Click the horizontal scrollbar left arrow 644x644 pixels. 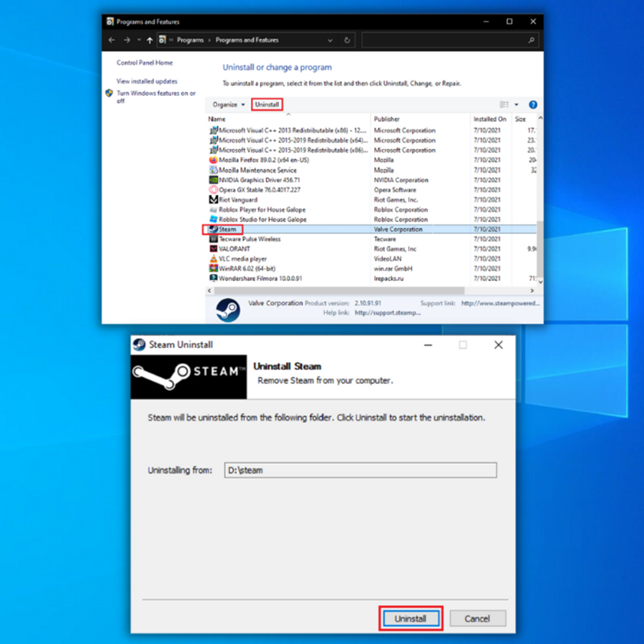[210, 290]
